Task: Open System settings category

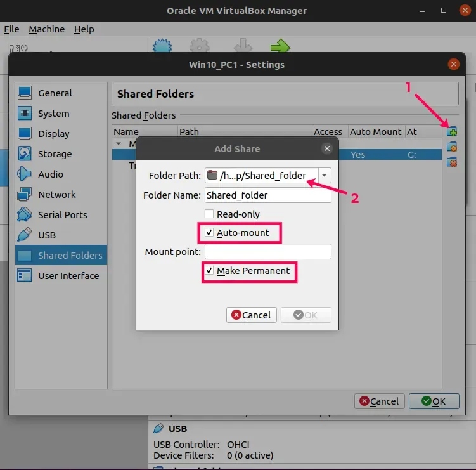Action: tap(61, 114)
